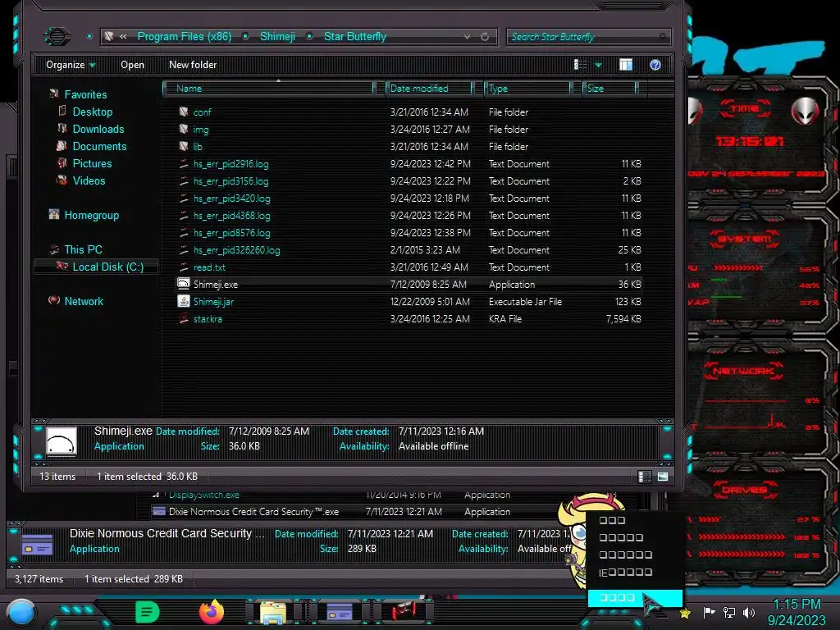
Task: Click the network tray icon
Action: pyautogui.click(x=729, y=612)
